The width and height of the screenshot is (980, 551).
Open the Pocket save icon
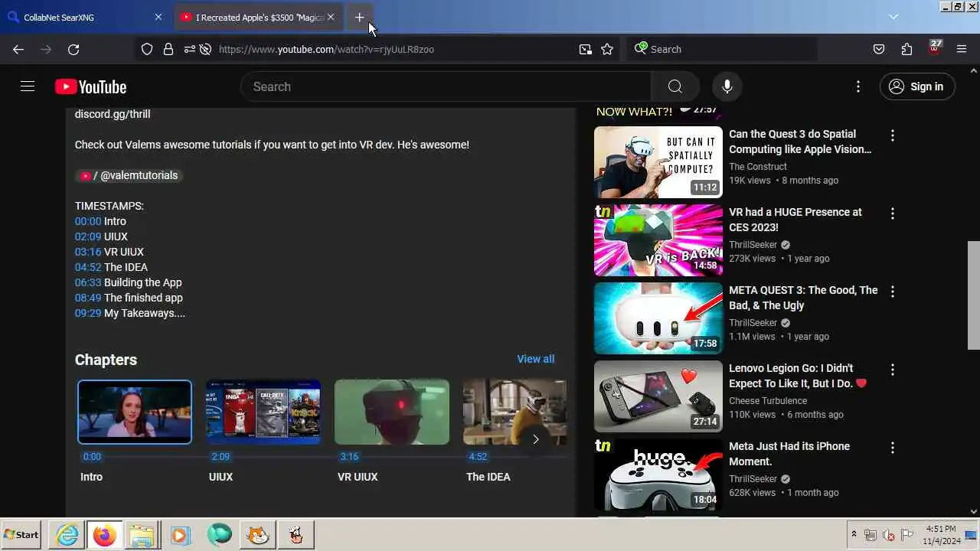tap(879, 49)
